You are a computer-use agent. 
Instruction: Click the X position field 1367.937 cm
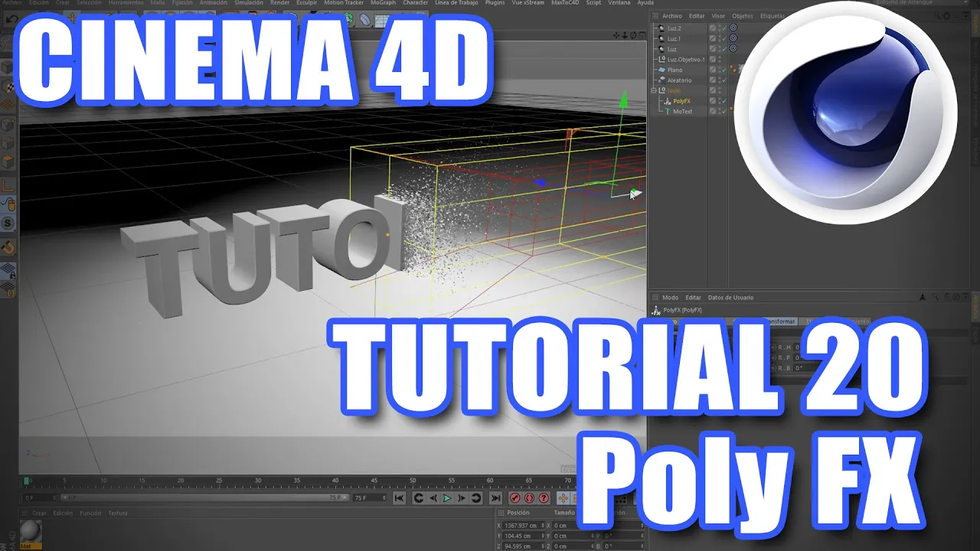click(x=523, y=526)
